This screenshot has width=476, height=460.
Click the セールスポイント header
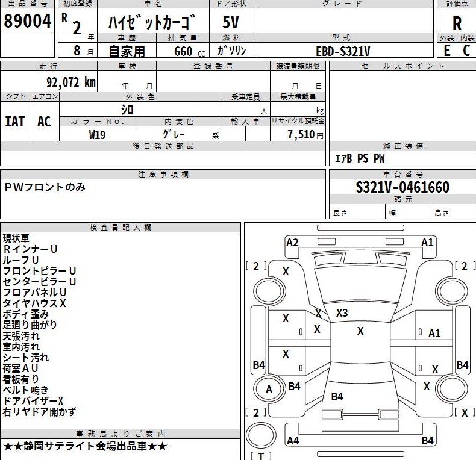[x=403, y=66]
